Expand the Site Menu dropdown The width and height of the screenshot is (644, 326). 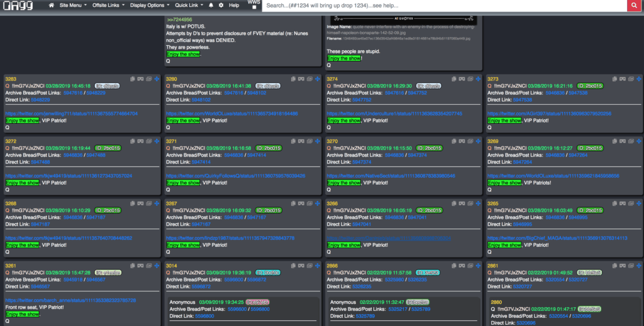coord(73,5)
